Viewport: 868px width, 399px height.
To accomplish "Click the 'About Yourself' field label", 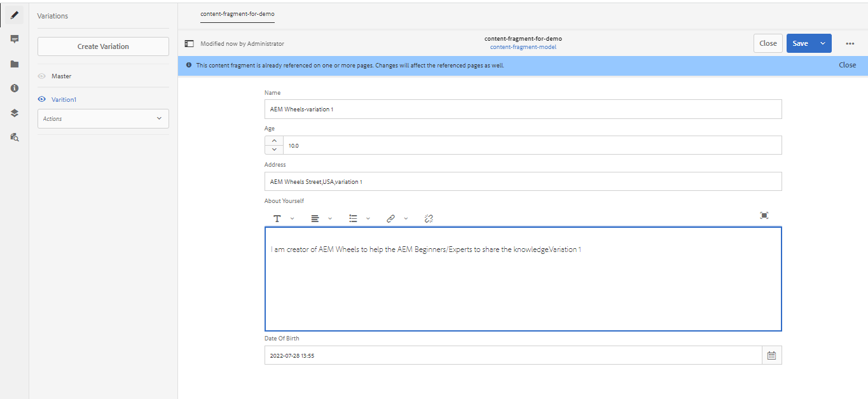I will (284, 201).
